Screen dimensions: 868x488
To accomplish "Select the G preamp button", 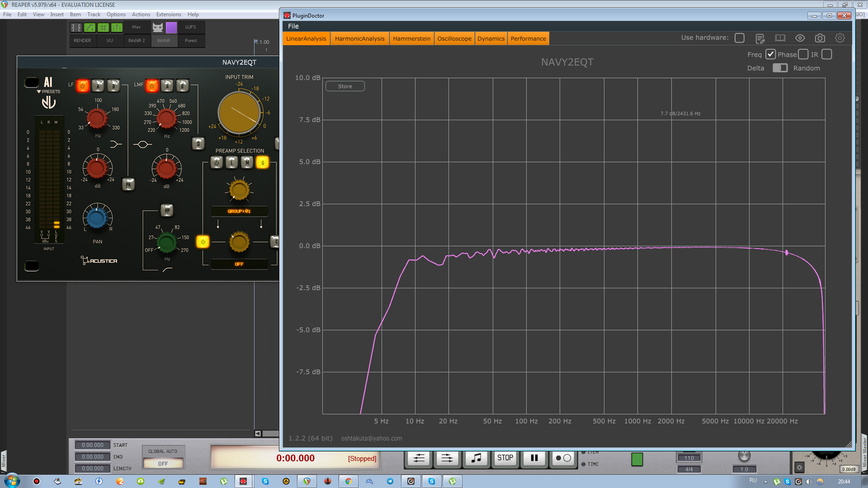I will 262,163.
